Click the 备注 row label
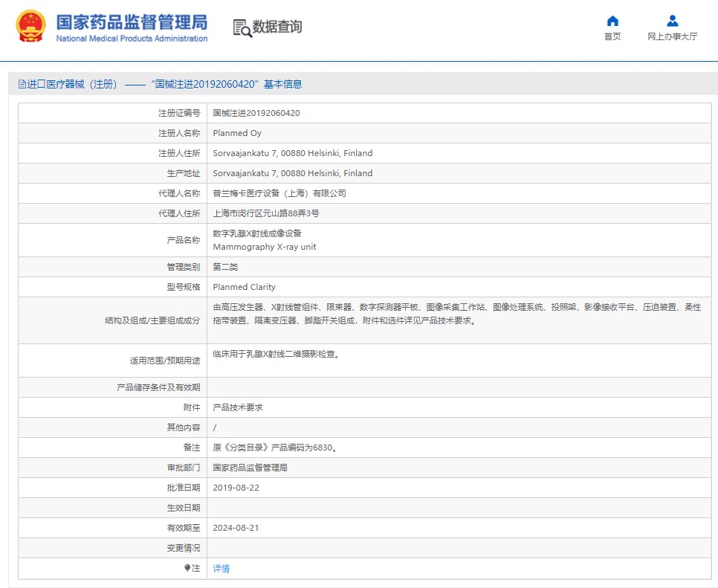 pyautogui.click(x=192, y=448)
